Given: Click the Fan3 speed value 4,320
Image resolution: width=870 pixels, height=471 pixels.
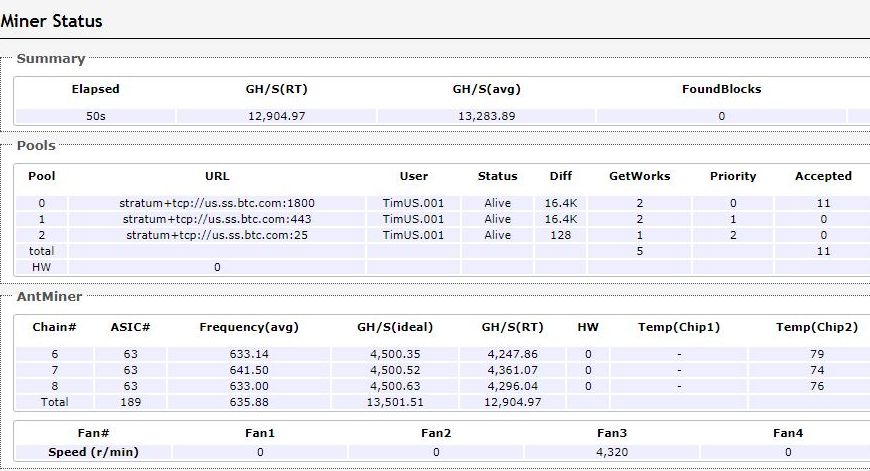Looking at the screenshot, I should (611, 452).
